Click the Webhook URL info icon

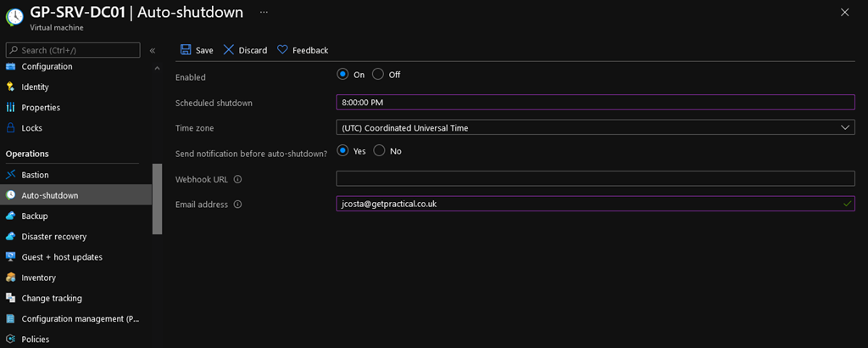pyautogui.click(x=237, y=179)
